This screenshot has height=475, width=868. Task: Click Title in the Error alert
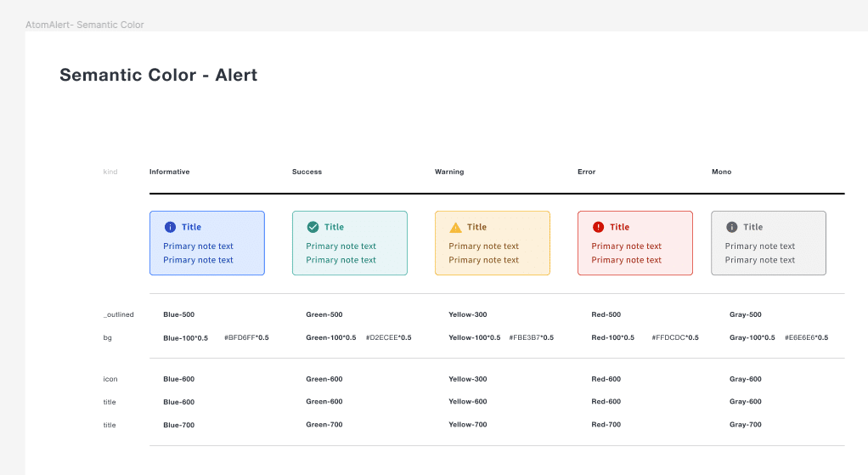[x=619, y=227]
